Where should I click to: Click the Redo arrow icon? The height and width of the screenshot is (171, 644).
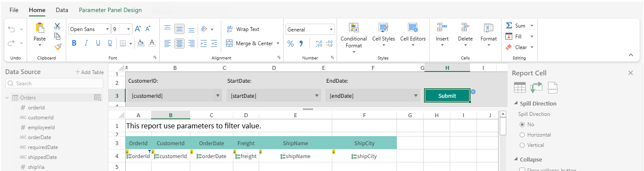pyautogui.click(x=11, y=43)
